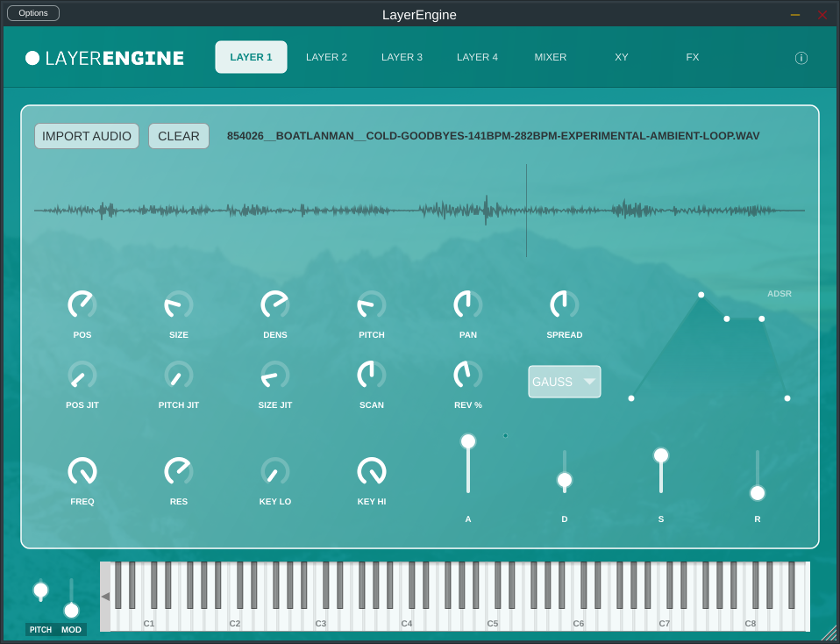Click the SCAN knob
840x644 pixels.
(x=371, y=375)
